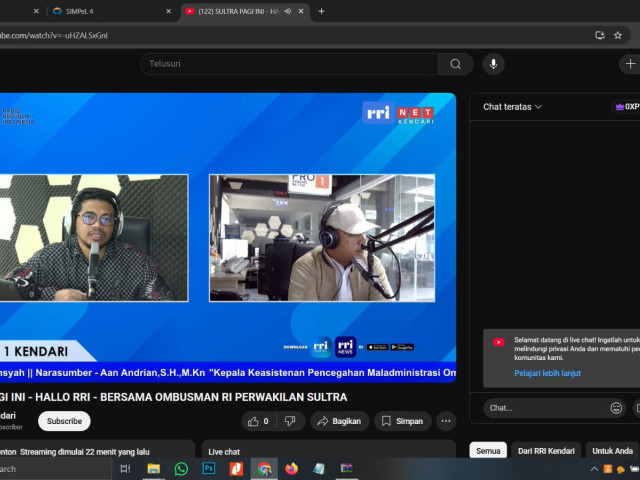
Task: Dislike the video with the thumbs down icon
Action: click(290, 421)
